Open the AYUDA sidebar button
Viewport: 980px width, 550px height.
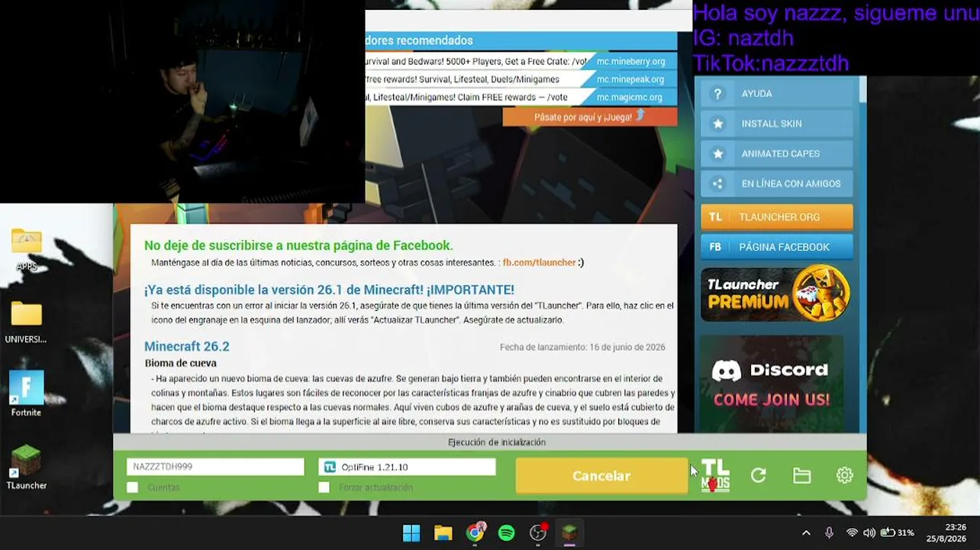coord(777,94)
